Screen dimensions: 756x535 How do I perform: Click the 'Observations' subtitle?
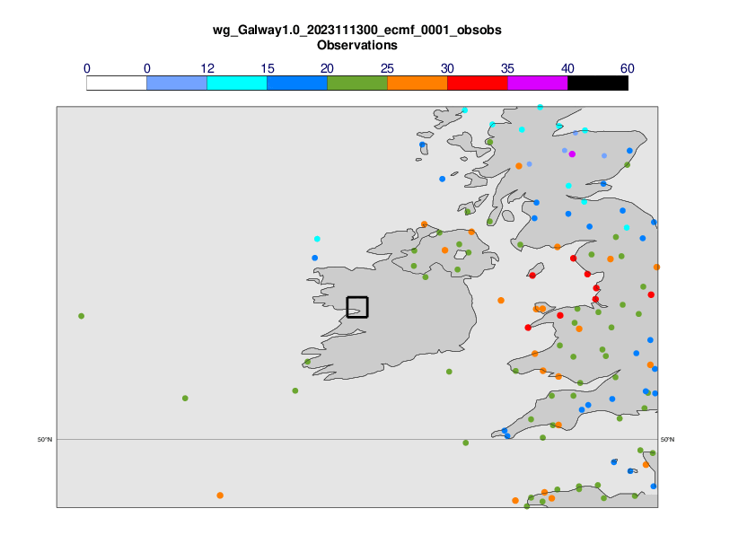[357, 45]
